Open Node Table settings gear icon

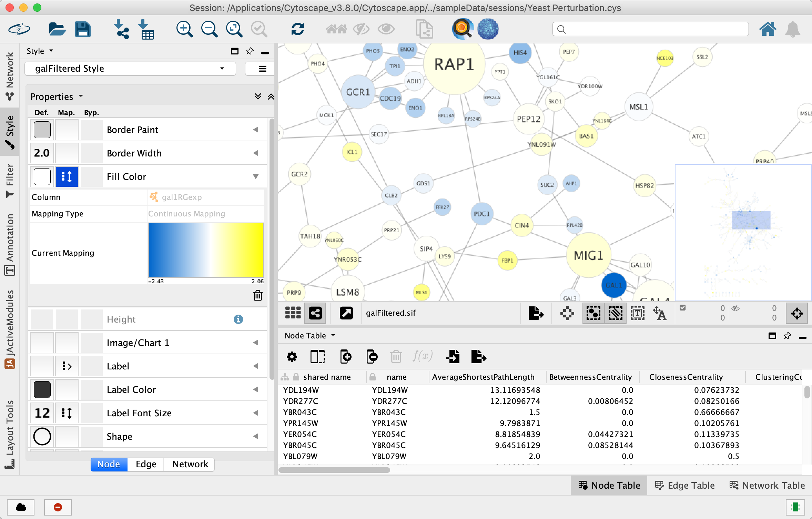pyautogui.click(x=292, y=357)
